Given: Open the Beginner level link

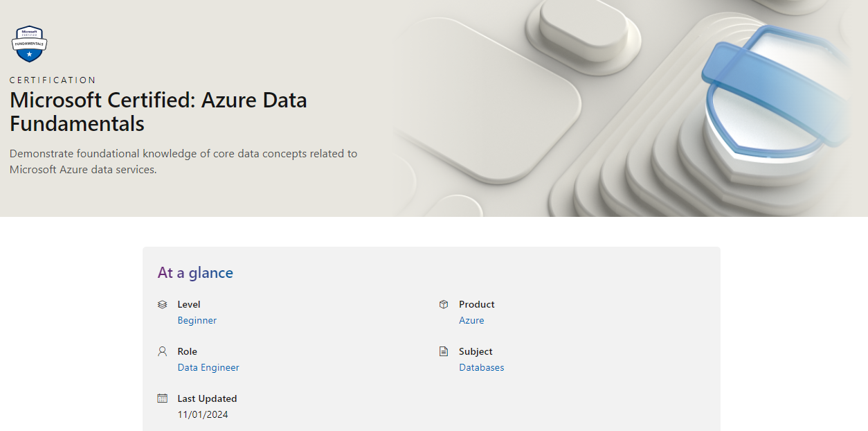Looking at the screenshot, I should [197, 320].
